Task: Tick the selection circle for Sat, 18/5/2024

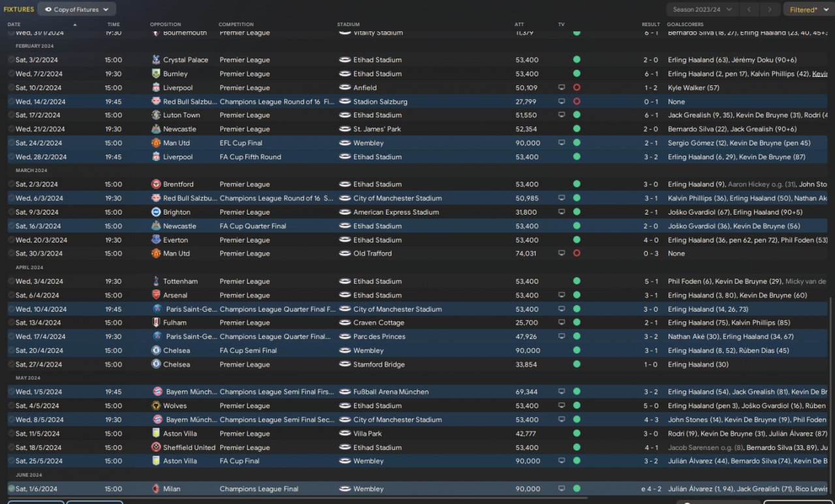Action: pyautogui.click(x=11, y=448)
